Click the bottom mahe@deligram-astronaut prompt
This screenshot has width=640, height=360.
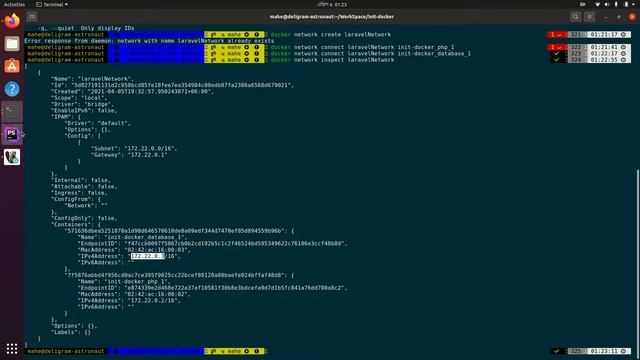(65, 351)
